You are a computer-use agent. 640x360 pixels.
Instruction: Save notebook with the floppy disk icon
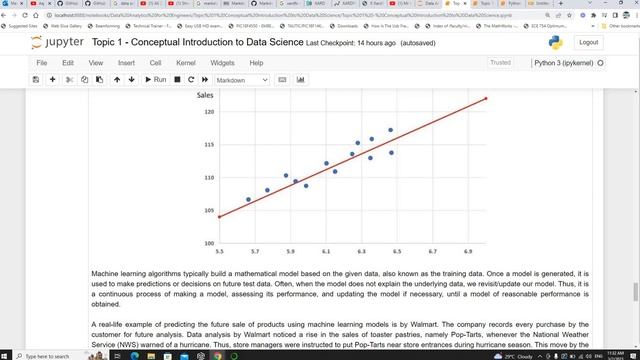pyautogui.click(x=36, y=80)
